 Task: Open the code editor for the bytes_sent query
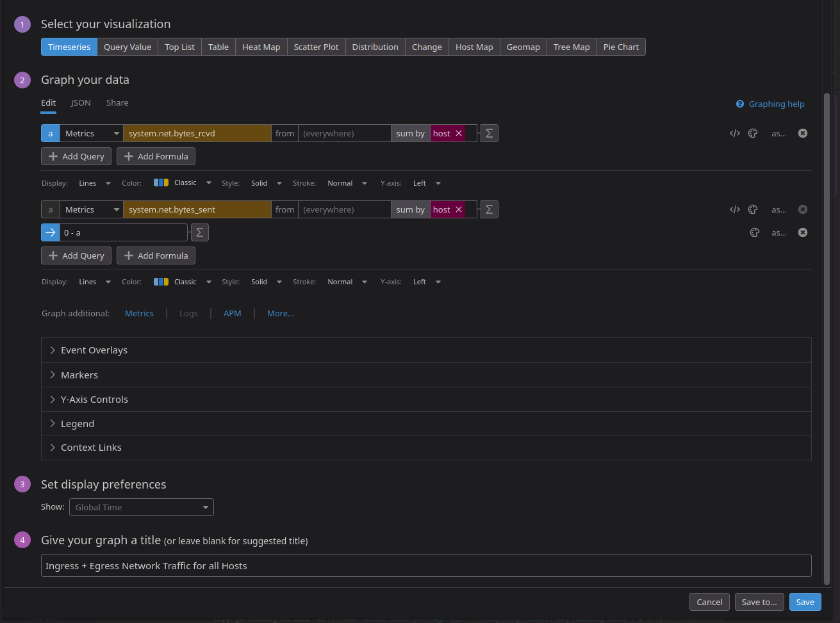tap(734, 209)
